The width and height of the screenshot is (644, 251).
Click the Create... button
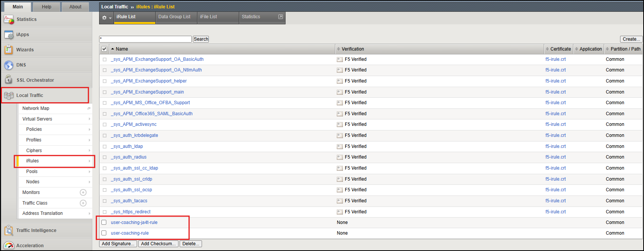631,39
